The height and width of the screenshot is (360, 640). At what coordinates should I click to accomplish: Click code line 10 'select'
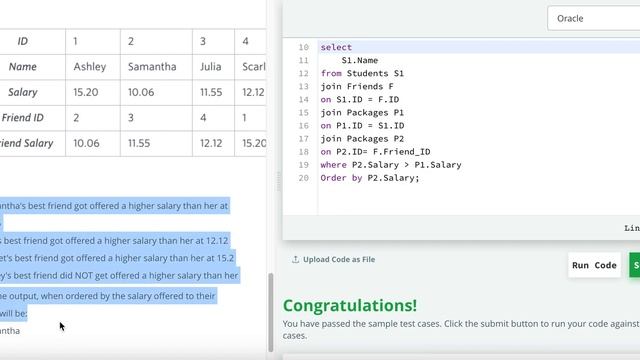[336, 47]
